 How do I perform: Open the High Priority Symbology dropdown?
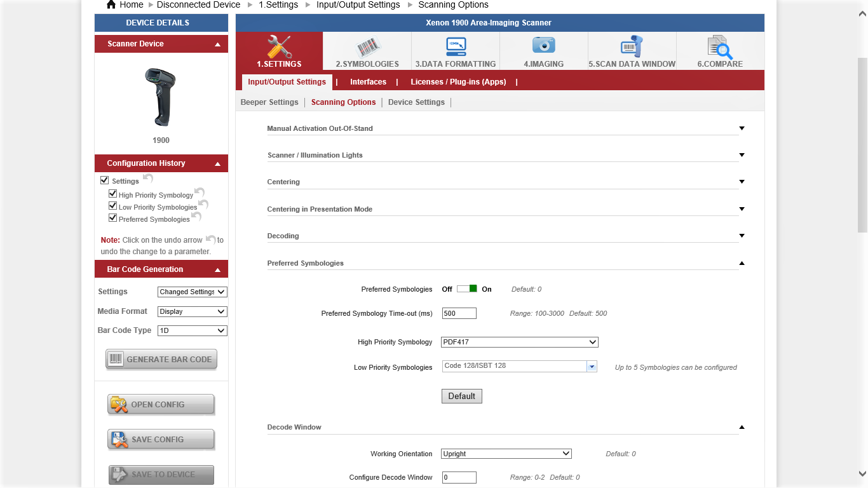tap(519, 342)
